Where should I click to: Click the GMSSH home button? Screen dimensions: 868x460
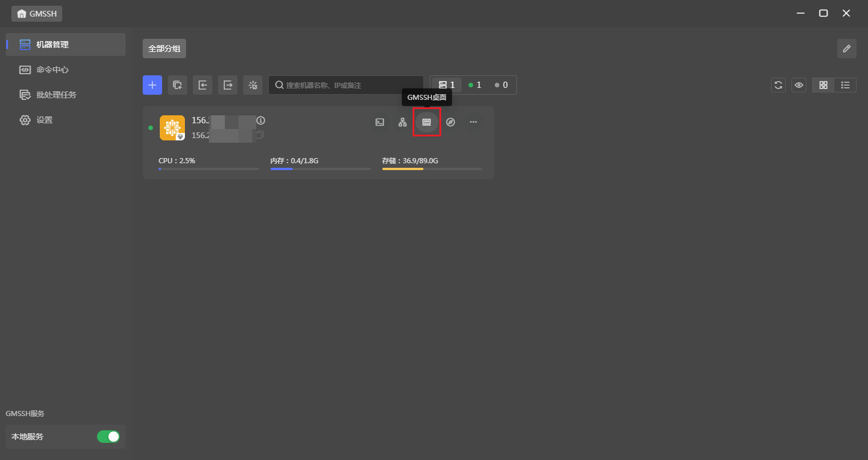37,13
